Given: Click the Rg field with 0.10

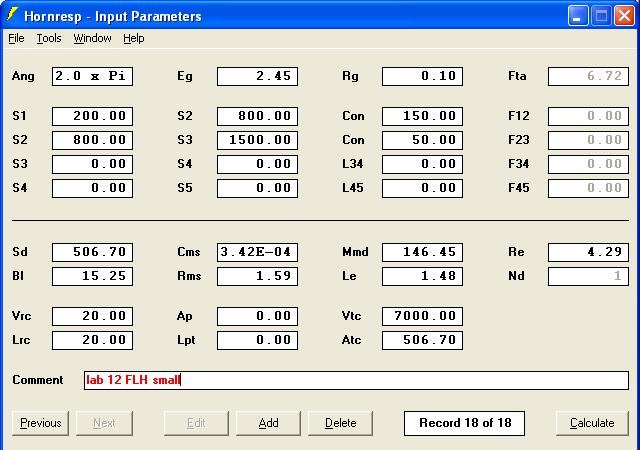Looking at the screenshot, I should point(422,76).
